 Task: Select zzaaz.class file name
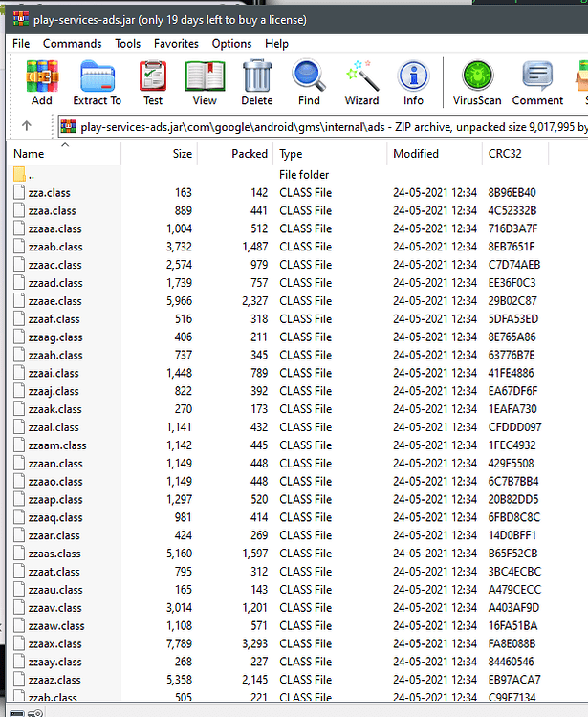(x=54, y=680)
